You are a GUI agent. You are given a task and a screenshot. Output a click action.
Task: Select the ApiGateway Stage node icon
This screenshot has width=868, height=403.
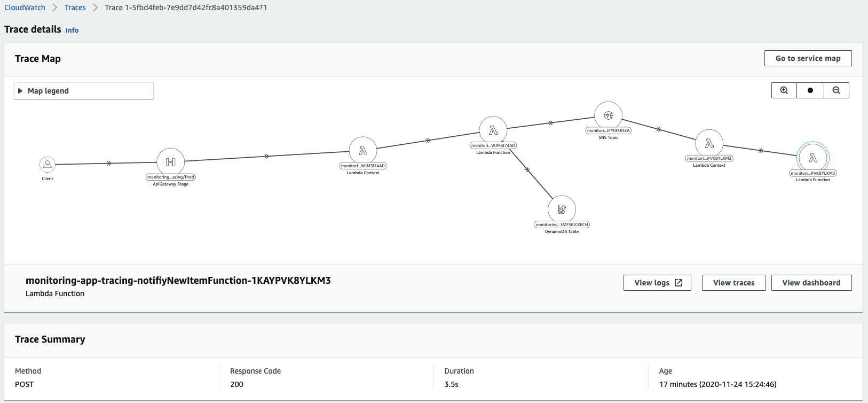(171, 162)
